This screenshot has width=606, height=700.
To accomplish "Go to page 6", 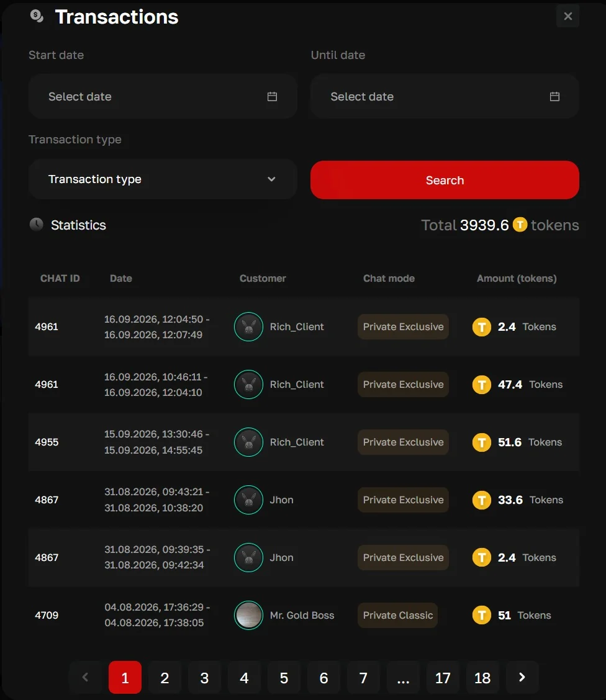I will pos(323,677).
